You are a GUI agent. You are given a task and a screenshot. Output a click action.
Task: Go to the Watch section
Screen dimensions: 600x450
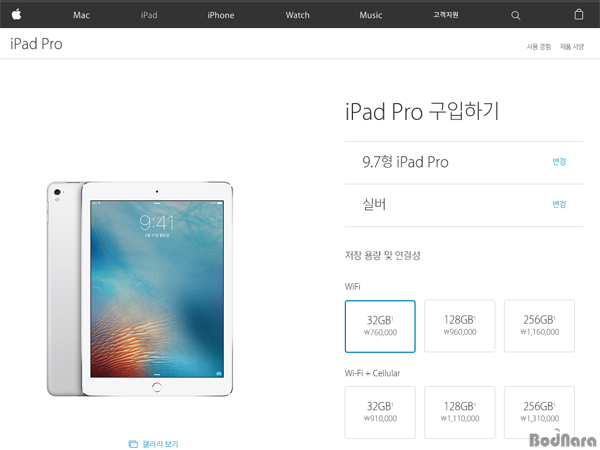[297, 15]
